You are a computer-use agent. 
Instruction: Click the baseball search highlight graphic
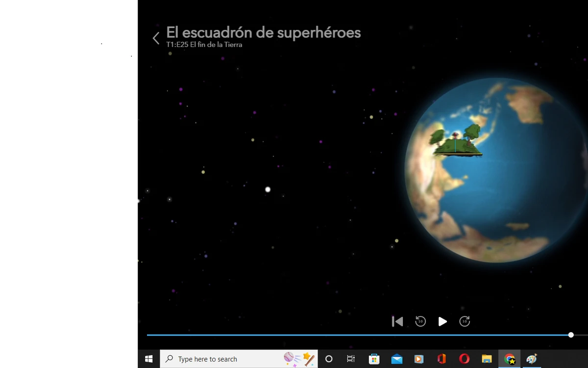click(299, 359)
